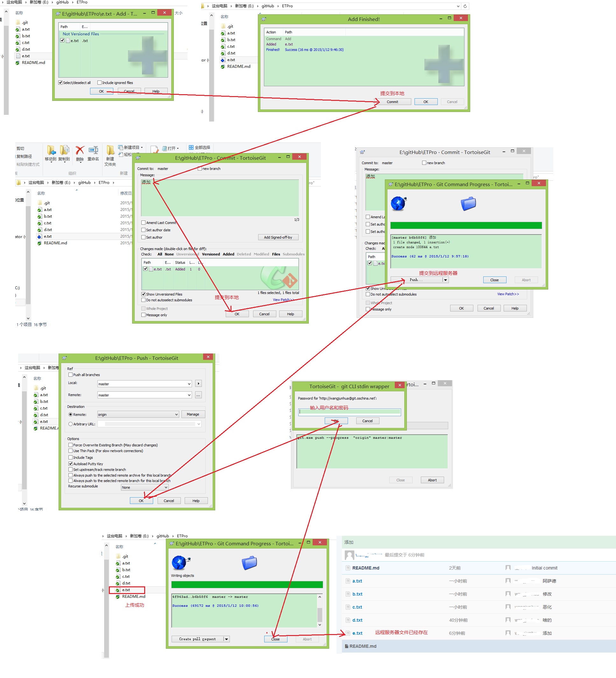Click the committer avatar beside '最后提交于 6分钟前'
The image size is (616, 678).
point(350,555)
